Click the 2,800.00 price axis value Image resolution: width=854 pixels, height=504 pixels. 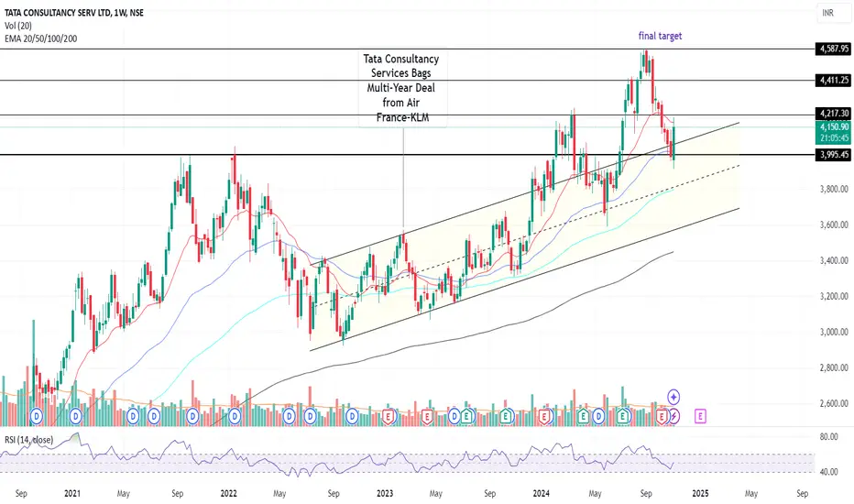pyautogui.click(x=834, y=367)
